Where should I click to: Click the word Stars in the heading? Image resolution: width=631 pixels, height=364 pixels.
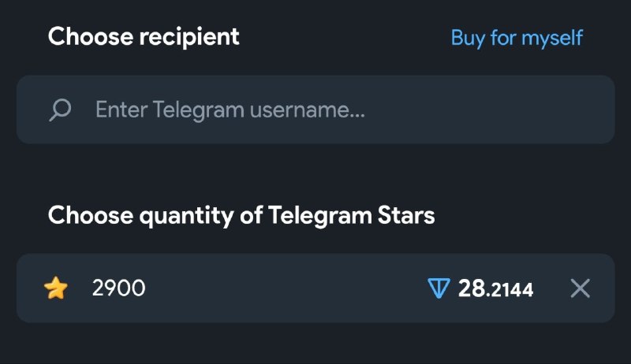click(405, 215)
